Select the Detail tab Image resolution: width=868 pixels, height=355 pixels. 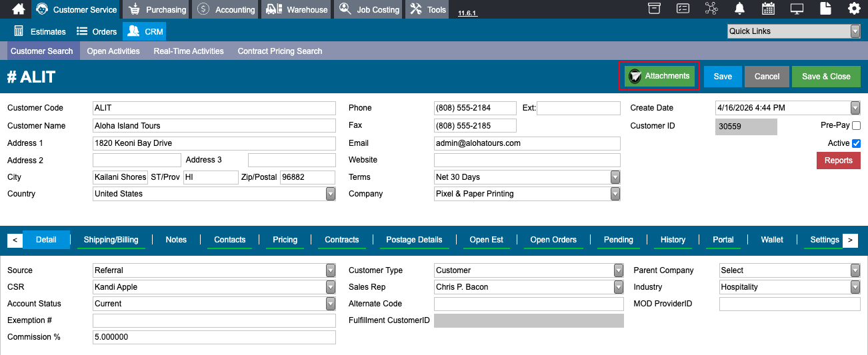pyautogui.click(x=46, y=240)
